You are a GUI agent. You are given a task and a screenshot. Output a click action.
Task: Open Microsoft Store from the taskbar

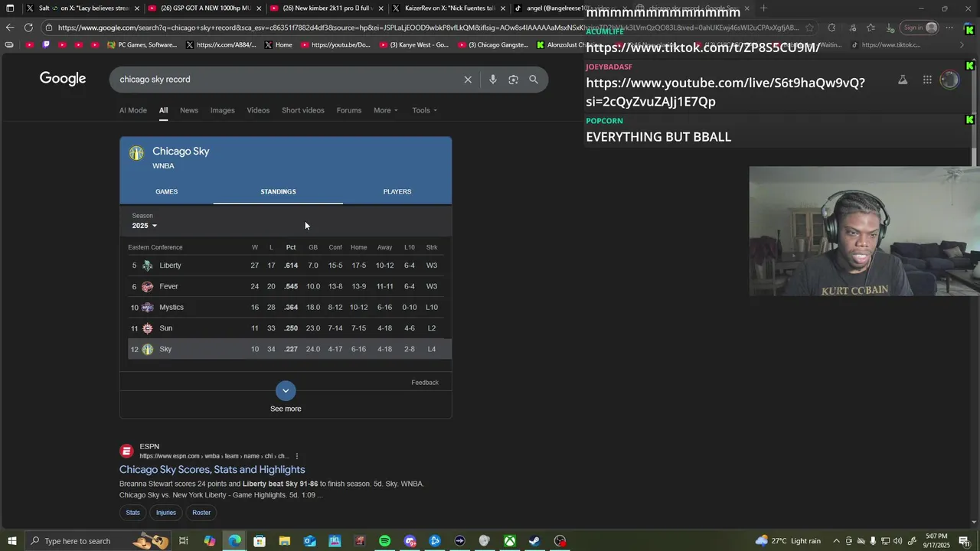click(x=260, y=541)
